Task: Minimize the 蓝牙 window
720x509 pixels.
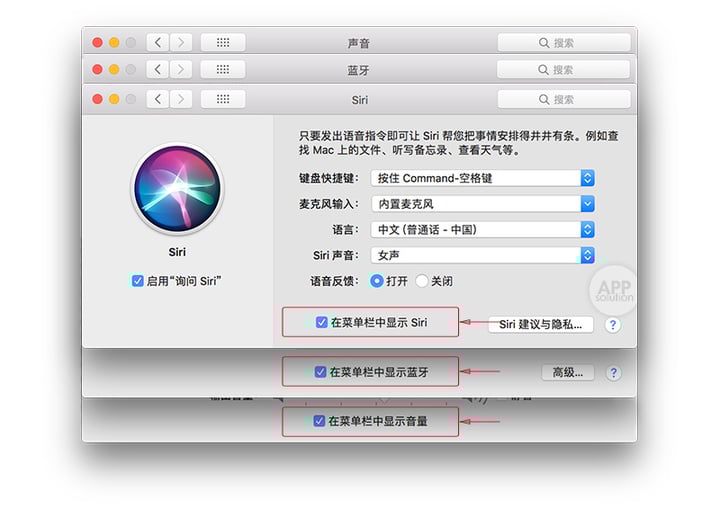Action: coord(114,69)
